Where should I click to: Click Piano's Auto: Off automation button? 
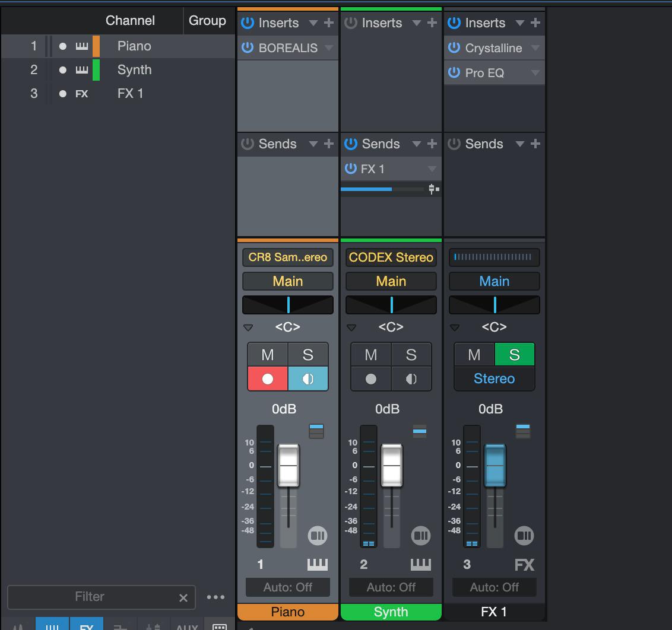(x=287, y=587)
